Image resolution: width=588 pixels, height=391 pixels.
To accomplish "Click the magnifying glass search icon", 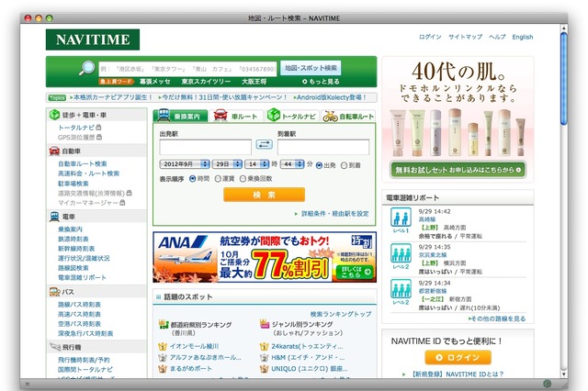I will 87,68.
